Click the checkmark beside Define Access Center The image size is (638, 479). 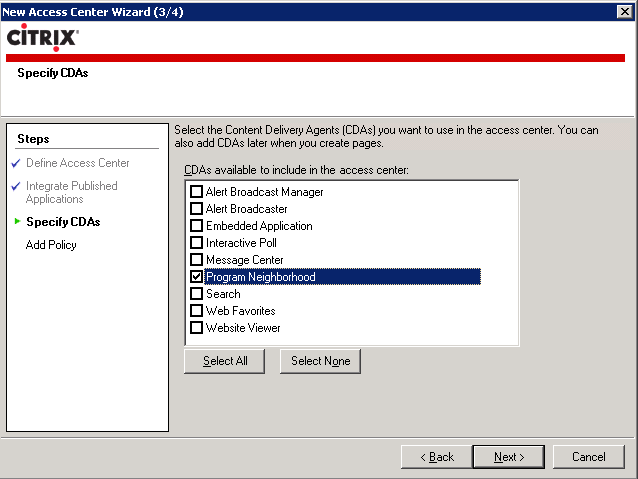coord(16,163)
